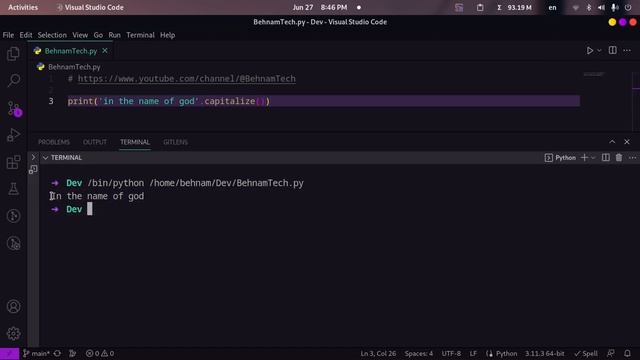The width and height of the screenshot is (640, 360).
Task: Open the Activities overview
Action: click(x=23, y=7)
